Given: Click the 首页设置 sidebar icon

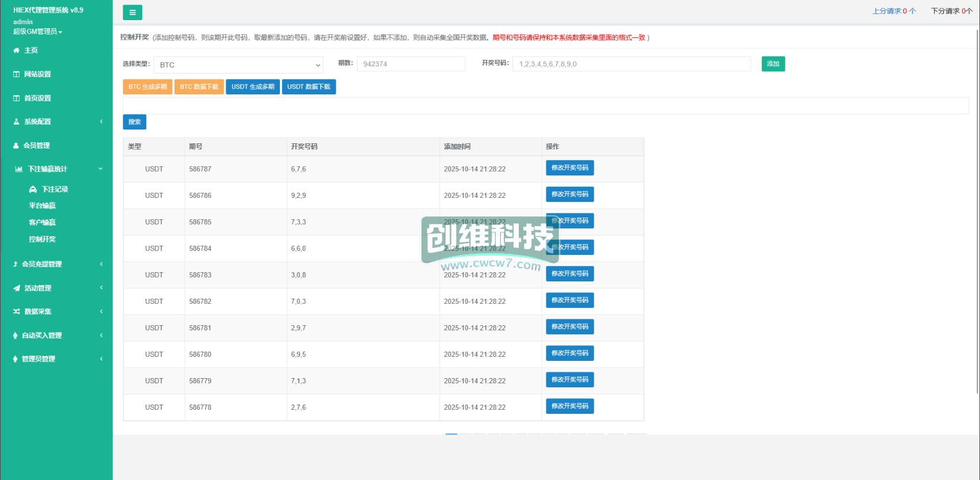Looking at the screenshot, I should (16, 98).
